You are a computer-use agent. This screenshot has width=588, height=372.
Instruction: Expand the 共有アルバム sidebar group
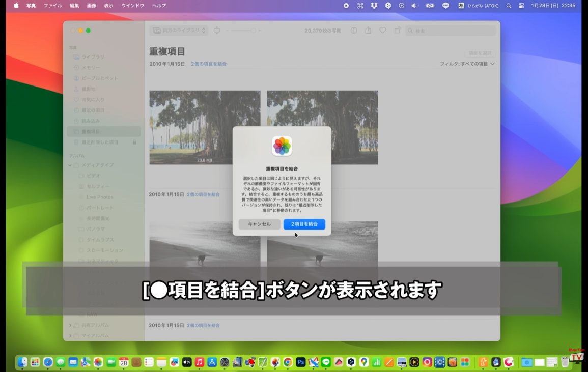[70, 325]
